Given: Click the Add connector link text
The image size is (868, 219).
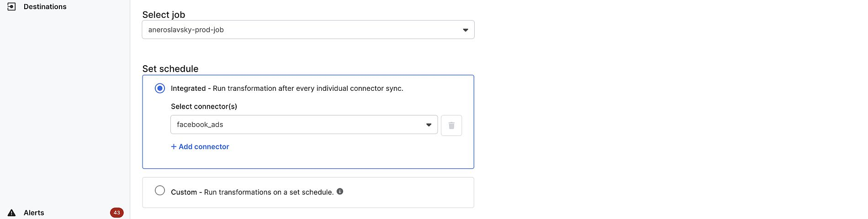Looking at the screenshot, I should 204,146.
